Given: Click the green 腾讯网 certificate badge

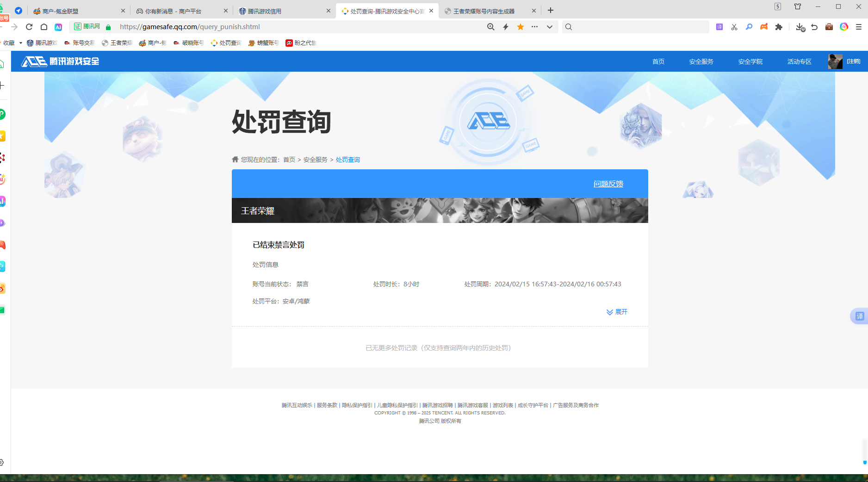Looking at the screenshot, I should pos(87,26).
